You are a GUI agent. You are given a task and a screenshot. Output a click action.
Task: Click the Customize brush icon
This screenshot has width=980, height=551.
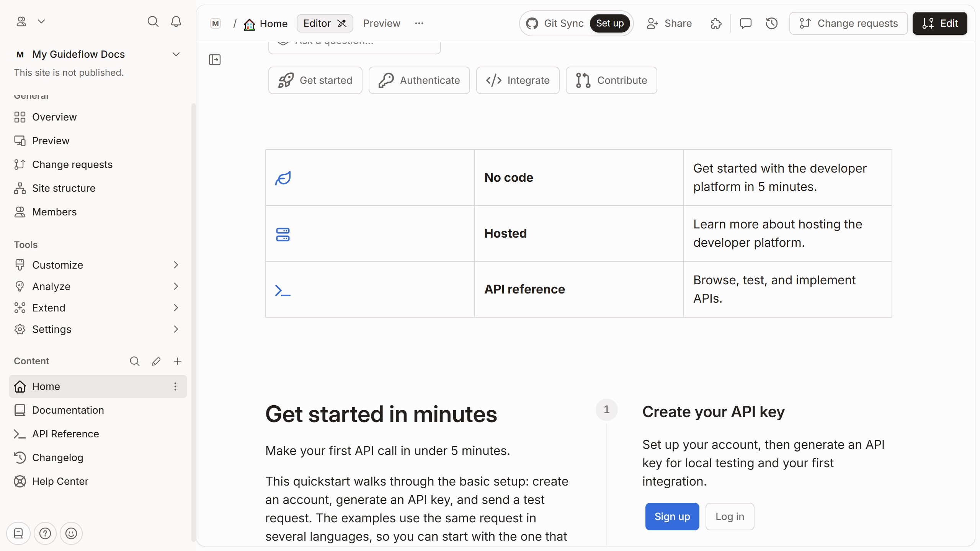coord(20,265)
